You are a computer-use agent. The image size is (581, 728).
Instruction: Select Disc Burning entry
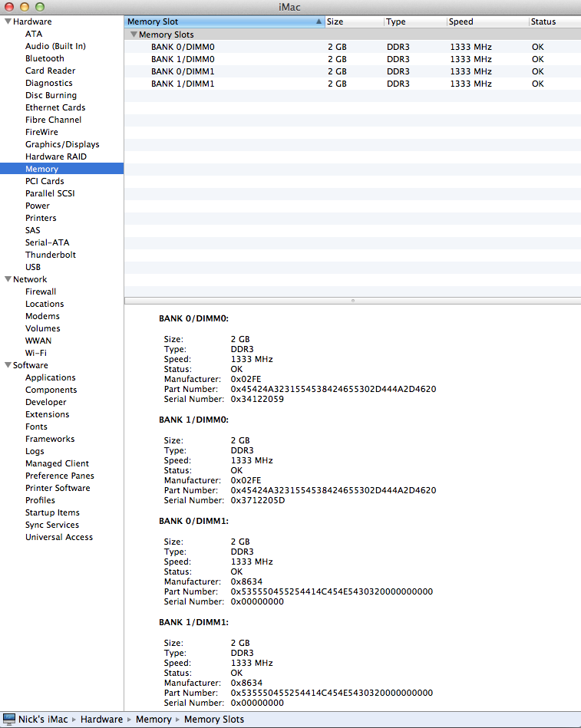pyautogui.click(x=51, y=95)
